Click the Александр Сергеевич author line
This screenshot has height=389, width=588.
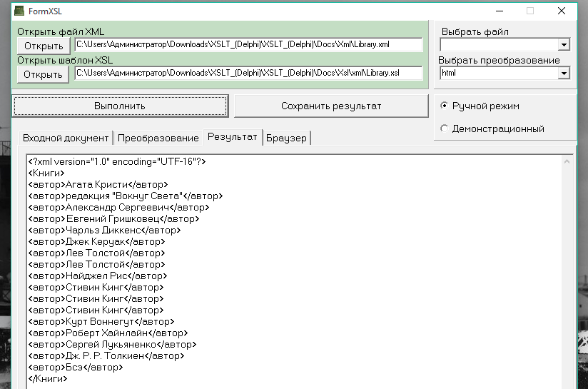tap(118, 208)
